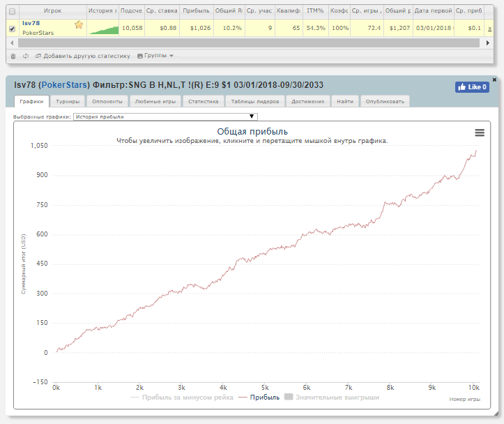Close the lsv78 statistics panel
The width and height of the screenshot is (504, 424).
pos(494,79)
